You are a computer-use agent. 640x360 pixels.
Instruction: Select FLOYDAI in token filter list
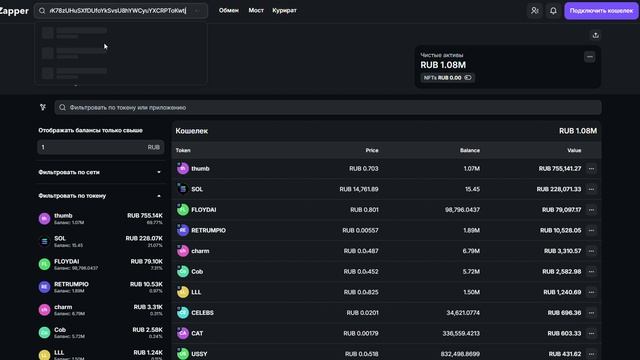(x=100, y=264)
